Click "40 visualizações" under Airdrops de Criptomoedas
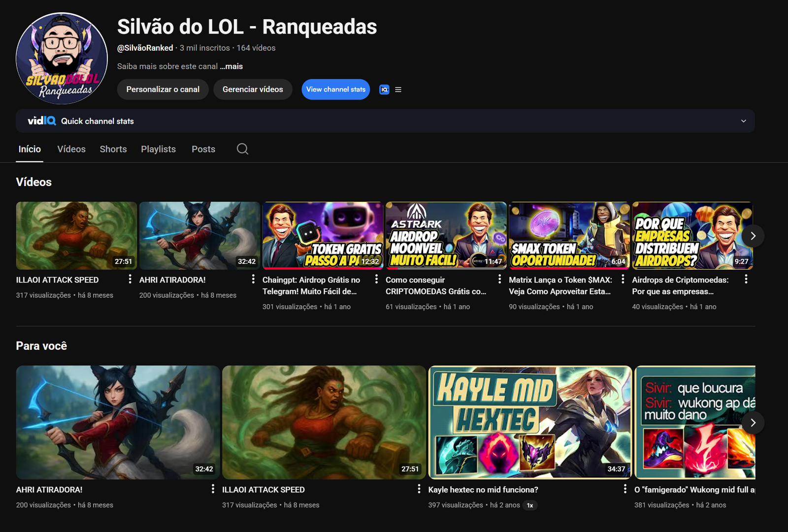 657,307
